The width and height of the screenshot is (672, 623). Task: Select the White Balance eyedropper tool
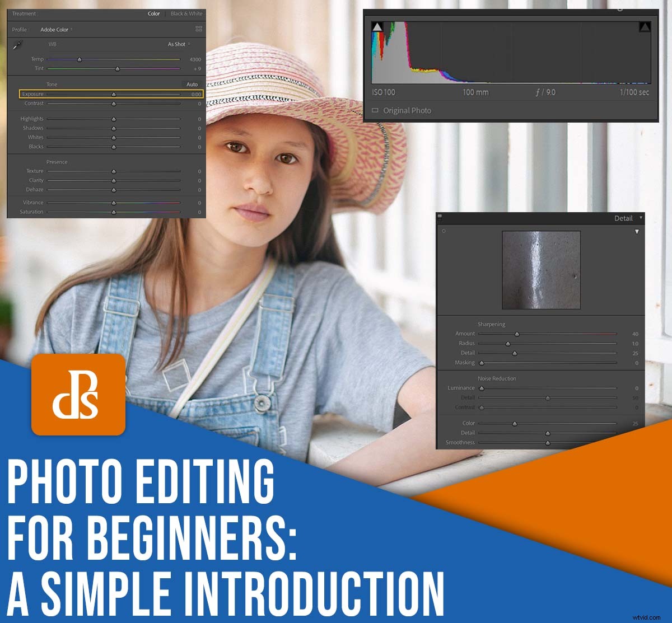(17, 44)
